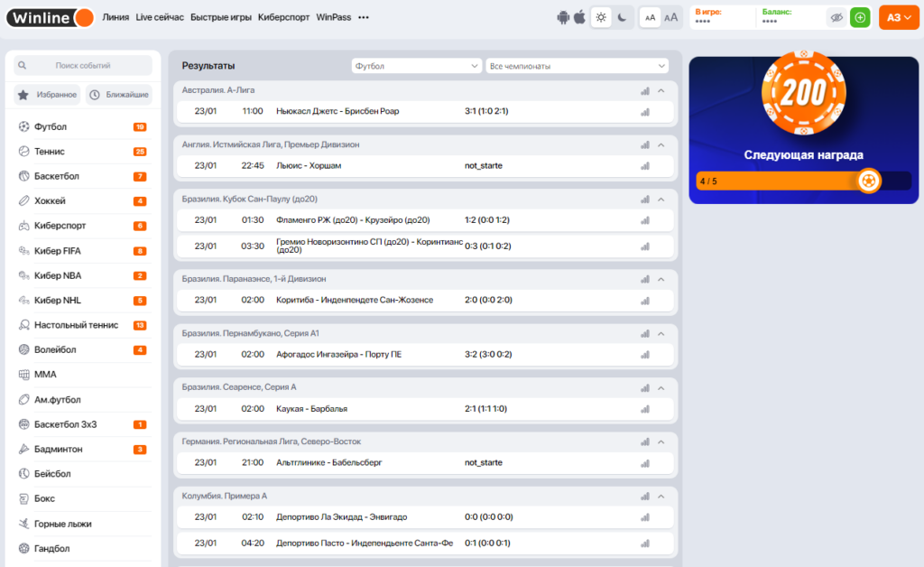Click the orange reward progress knob
The width and height of the screenshot is (924, 567).
pos(868,181)
